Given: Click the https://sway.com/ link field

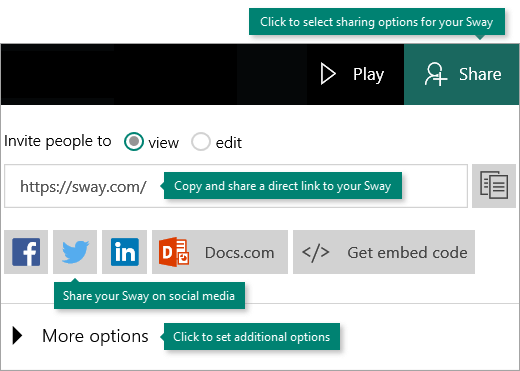Looking at the screenshot, I should tap(236, 186).
